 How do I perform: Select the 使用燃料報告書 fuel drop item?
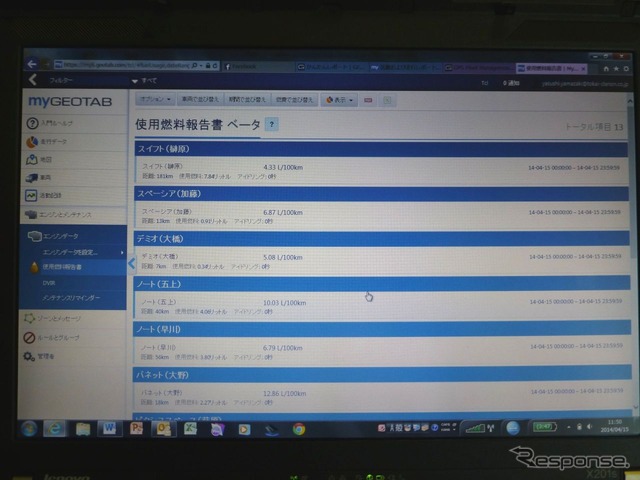click(57, 267)
